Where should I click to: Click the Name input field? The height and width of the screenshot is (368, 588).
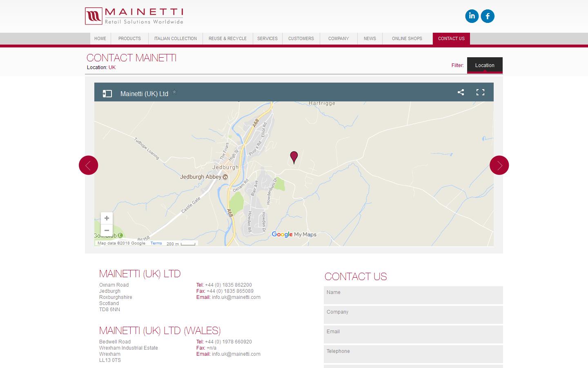tap(413, 295)
